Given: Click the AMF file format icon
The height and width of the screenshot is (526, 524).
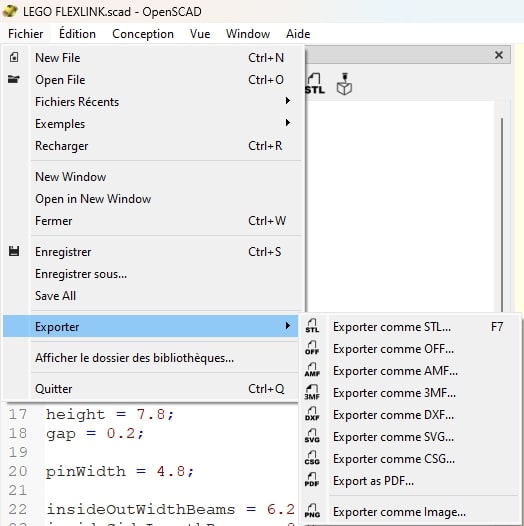Looking at the screenshot, I should [312, 370].
